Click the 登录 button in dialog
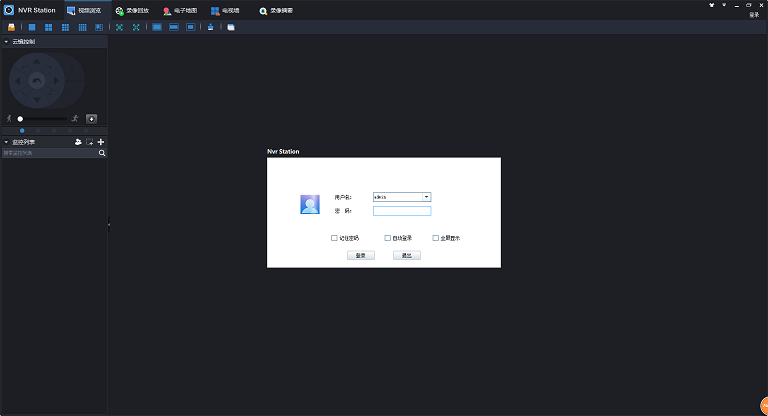The height and width of the screenshot is (416, 768). pos(361,255)
